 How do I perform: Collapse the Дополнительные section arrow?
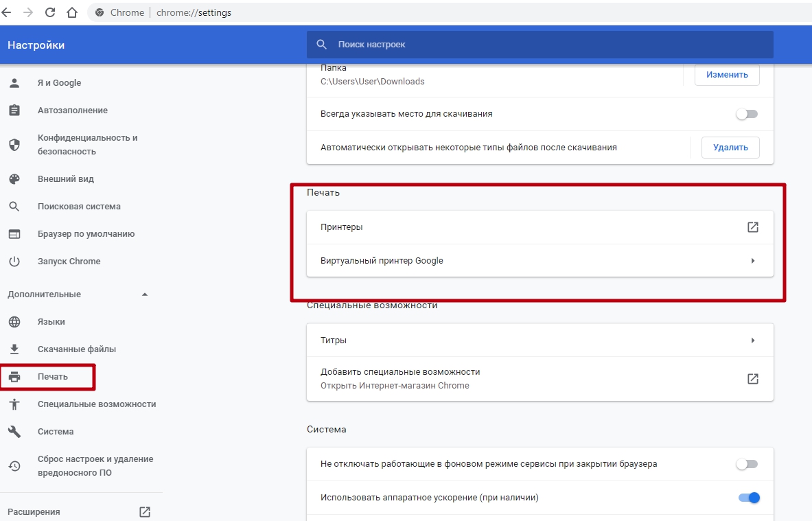coord(144,294)
